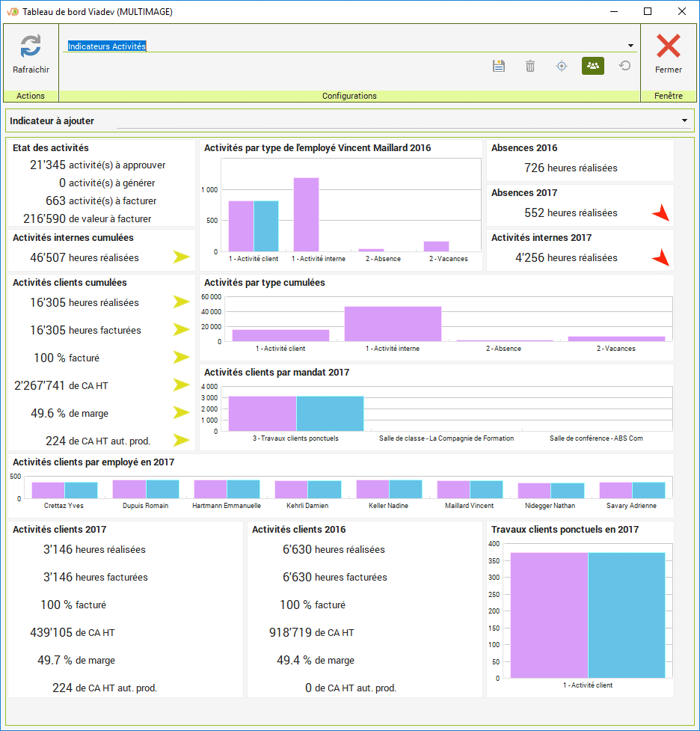Click the Maillard Vincent bars in employee chart
The height and width of the screenshot is (731, 700).
tap(470, 489)
